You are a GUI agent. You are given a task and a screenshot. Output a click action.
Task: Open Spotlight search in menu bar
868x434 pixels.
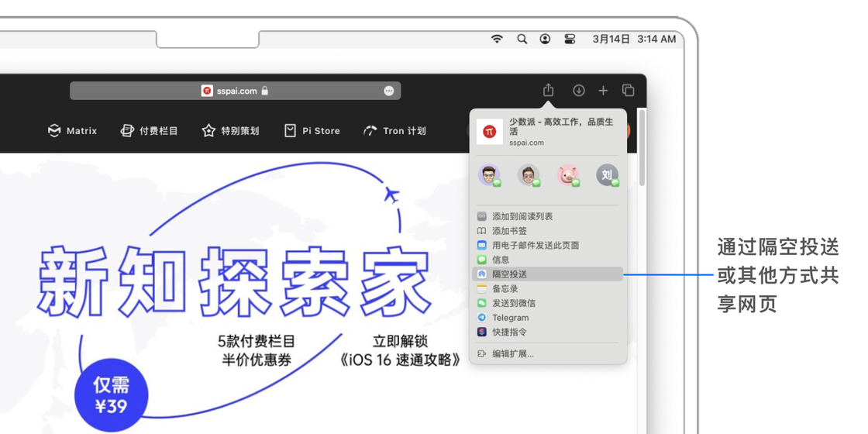[x=522, y=39]
